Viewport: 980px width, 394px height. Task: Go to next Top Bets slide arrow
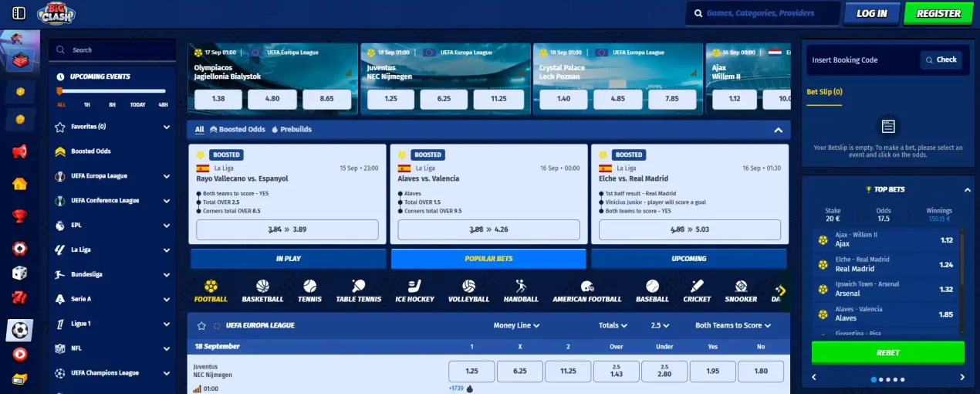click(x=961, y=378)
